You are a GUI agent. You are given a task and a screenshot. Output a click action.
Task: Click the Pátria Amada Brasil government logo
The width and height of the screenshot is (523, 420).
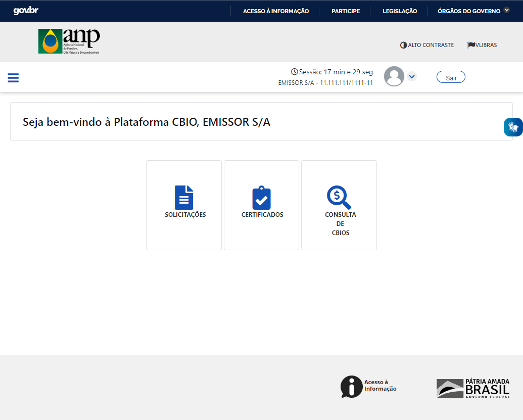pyautogui.click(x=472, y=388)
